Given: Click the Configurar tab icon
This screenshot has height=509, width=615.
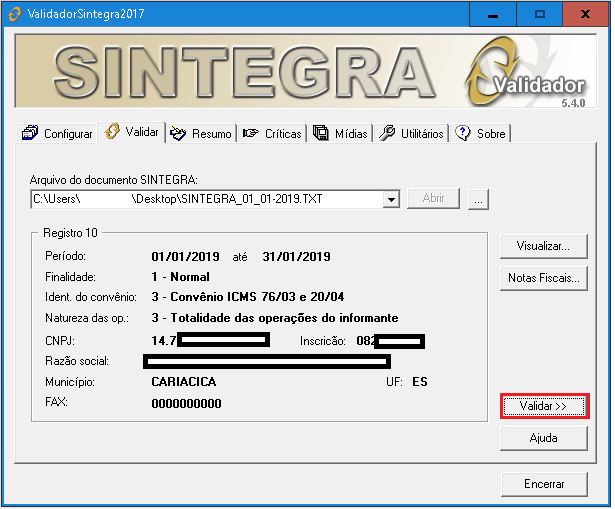Looking at the screenshot, I should click(30, 134).
